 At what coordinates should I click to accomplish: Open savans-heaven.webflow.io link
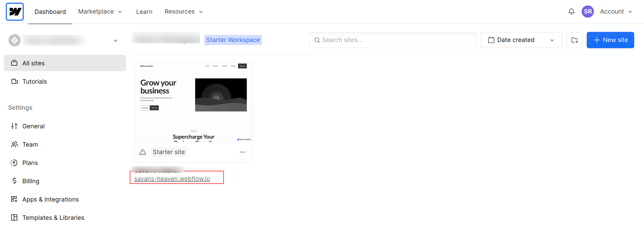(172, 179)
